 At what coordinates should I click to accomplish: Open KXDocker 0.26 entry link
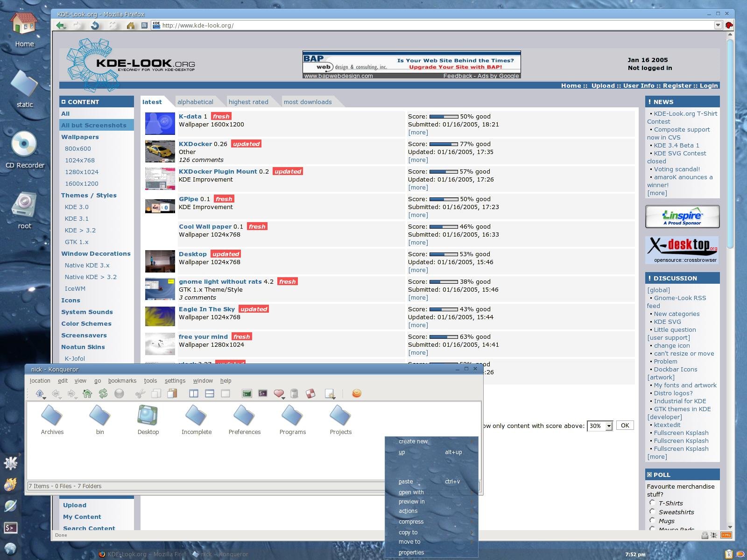point(195,144)
